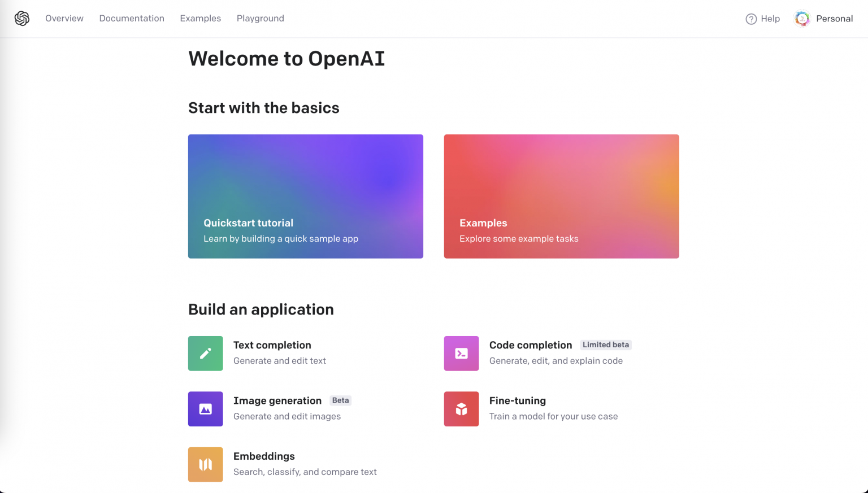Image resolution: width=868 pixels, height=493 pixels.
Task: Click the Help question mark icon
Action: click(x=751, y=19)
